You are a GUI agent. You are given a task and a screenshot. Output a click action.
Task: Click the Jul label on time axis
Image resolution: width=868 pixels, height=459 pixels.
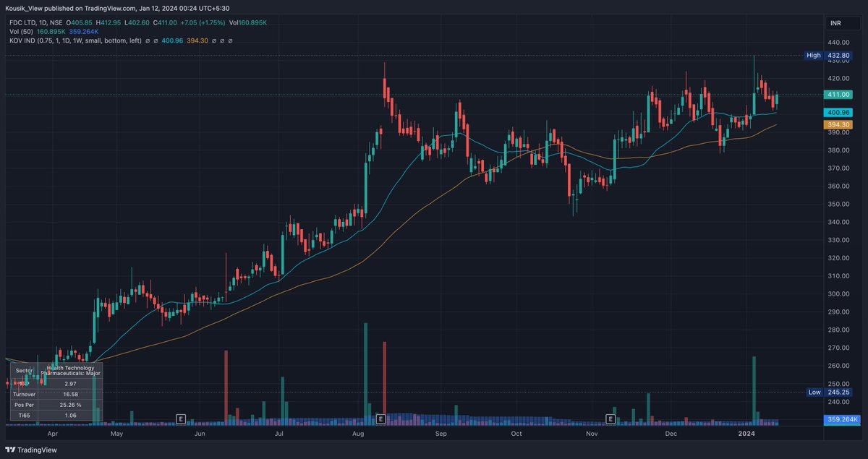[279, 434]
